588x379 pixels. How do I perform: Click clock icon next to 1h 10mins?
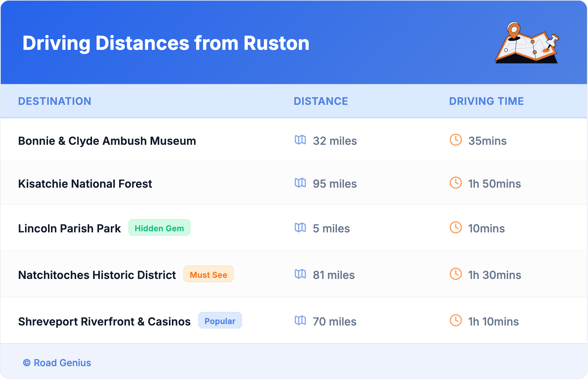(456, 321)
